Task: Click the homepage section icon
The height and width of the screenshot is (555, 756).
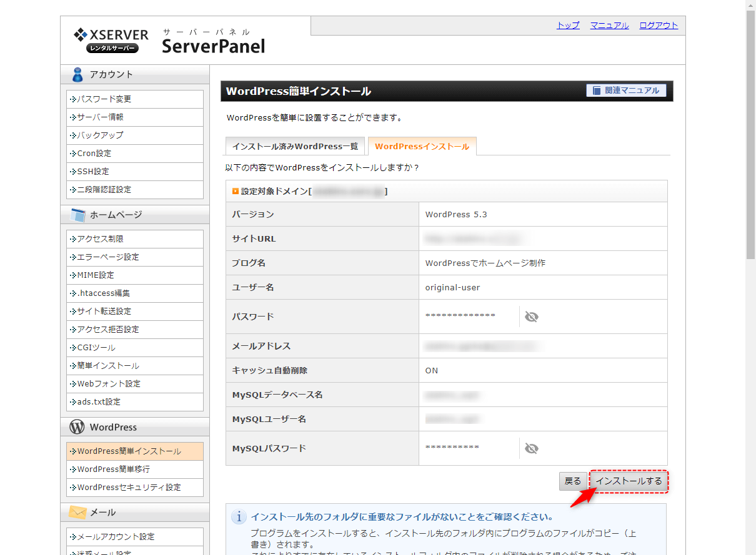Action: (77, 215)
